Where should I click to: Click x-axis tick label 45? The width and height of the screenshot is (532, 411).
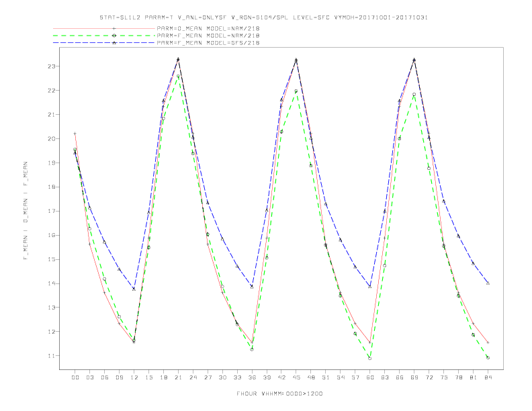coord(296,377)
